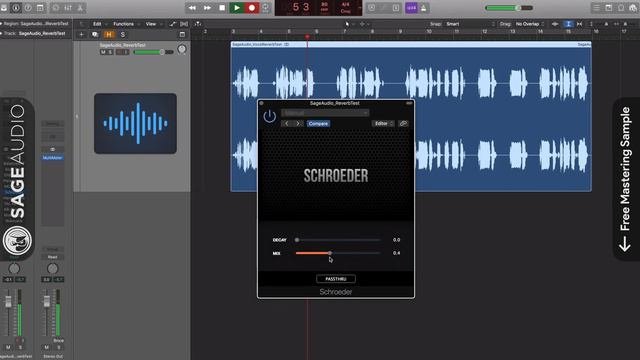Stop playback
The image size is (640, 360).
tap(222, 8)
